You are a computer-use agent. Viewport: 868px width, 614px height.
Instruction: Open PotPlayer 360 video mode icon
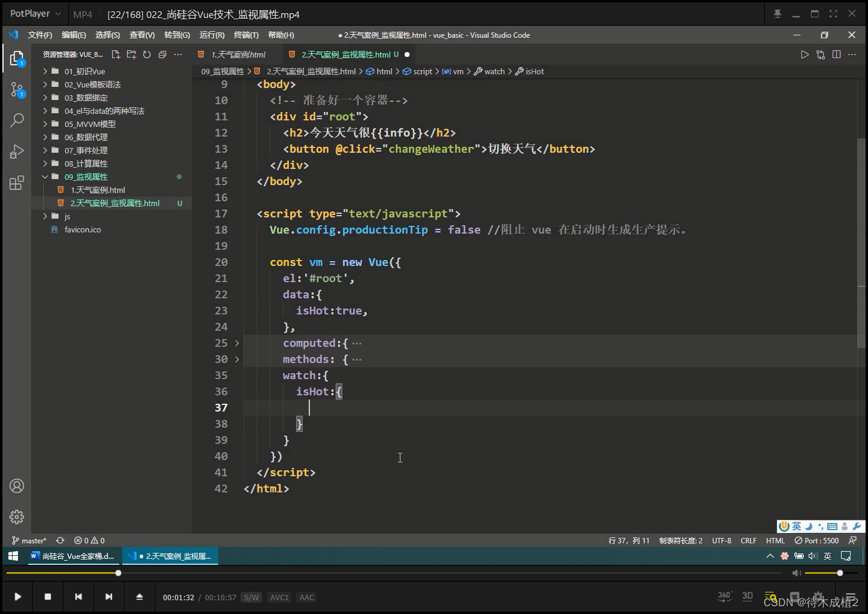coord(725,596)
